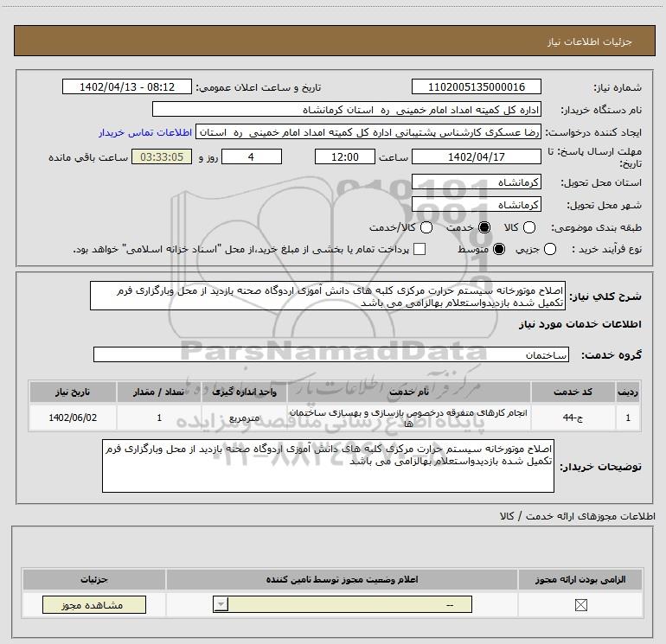
Task: Click the مشاهده مجوز button
Action: pos(94,605)
